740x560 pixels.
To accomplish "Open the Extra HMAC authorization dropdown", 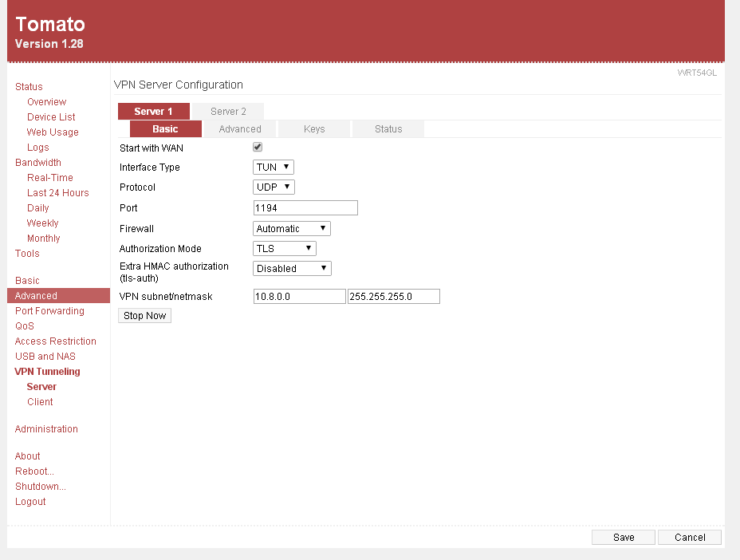I will [292, 268].
